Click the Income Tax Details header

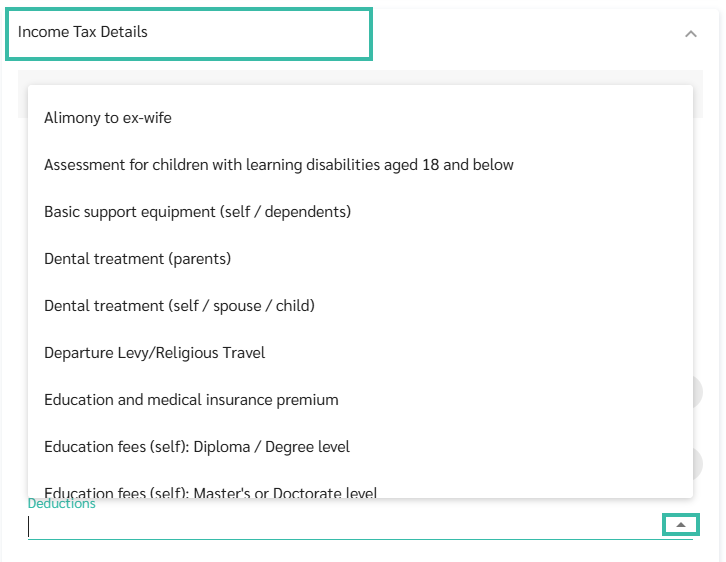(190, 33)
